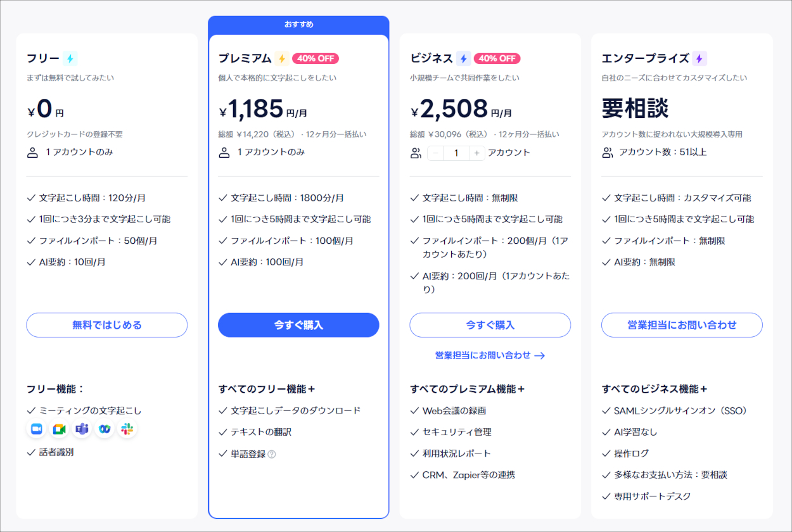Click 無料ではじめる in the Free plan

click(106, 325)
